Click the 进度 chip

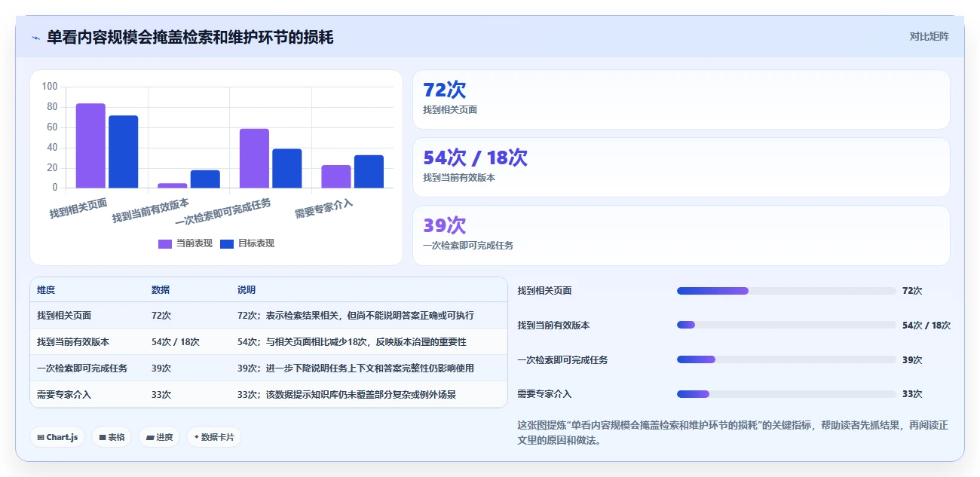tap(159, 437)
